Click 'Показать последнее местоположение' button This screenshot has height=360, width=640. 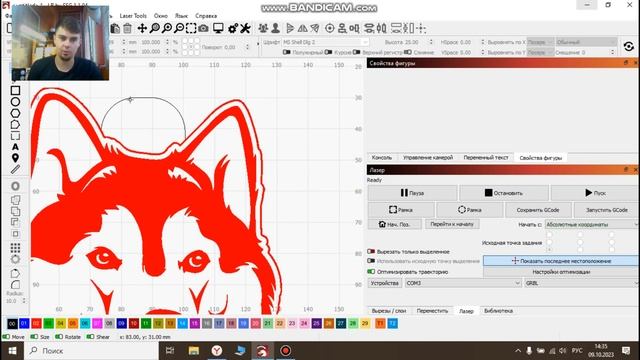tap(561, 261)
